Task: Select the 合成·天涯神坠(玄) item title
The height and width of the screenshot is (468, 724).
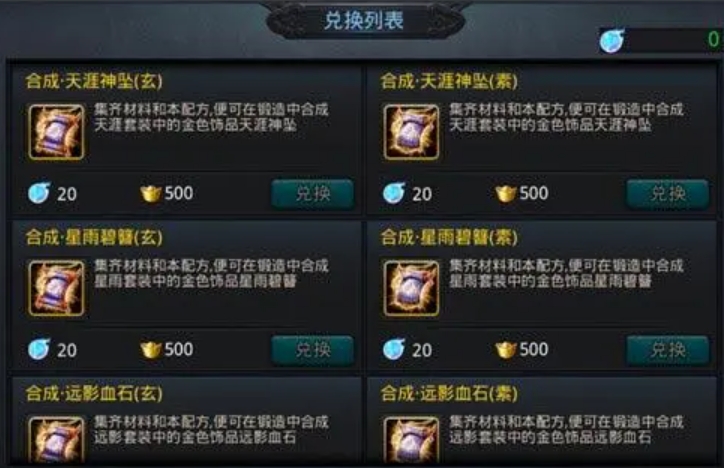Action: pos(94,81)
